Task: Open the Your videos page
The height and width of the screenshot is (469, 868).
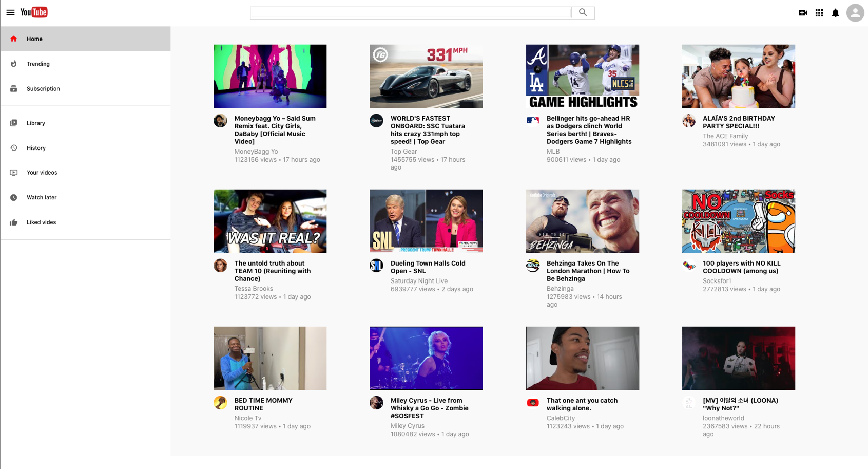Action: pos(41,172)
